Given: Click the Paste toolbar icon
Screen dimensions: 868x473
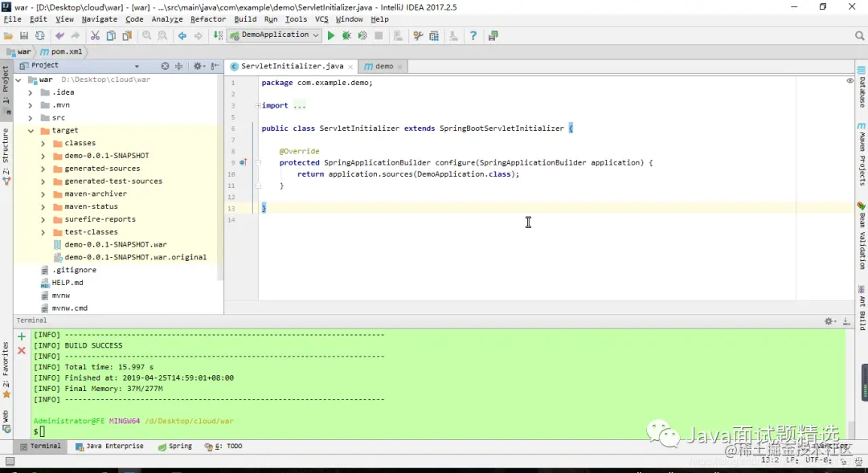Looking at the screenshot, I should click(127, 36).
